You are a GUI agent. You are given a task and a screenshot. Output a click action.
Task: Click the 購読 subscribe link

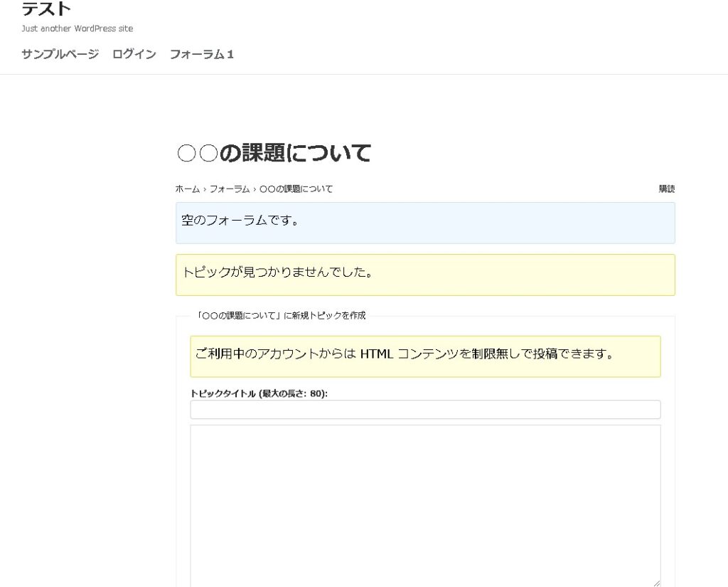pyautogui.click(x=667, y=189)
